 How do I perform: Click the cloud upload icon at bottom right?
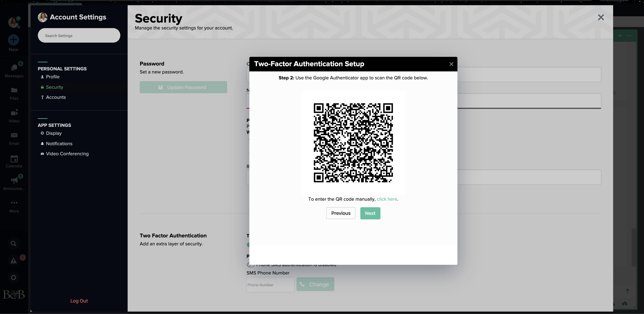(x=625, y=304)
